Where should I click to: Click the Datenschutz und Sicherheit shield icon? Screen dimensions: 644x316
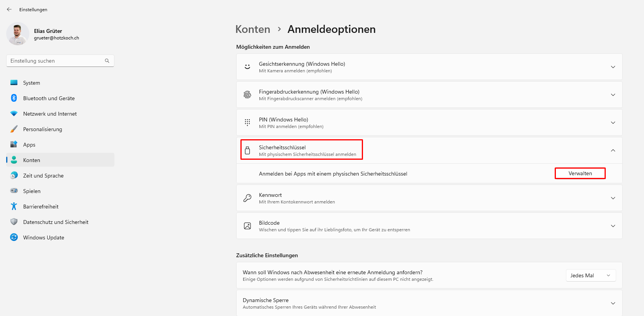point(14,222)
